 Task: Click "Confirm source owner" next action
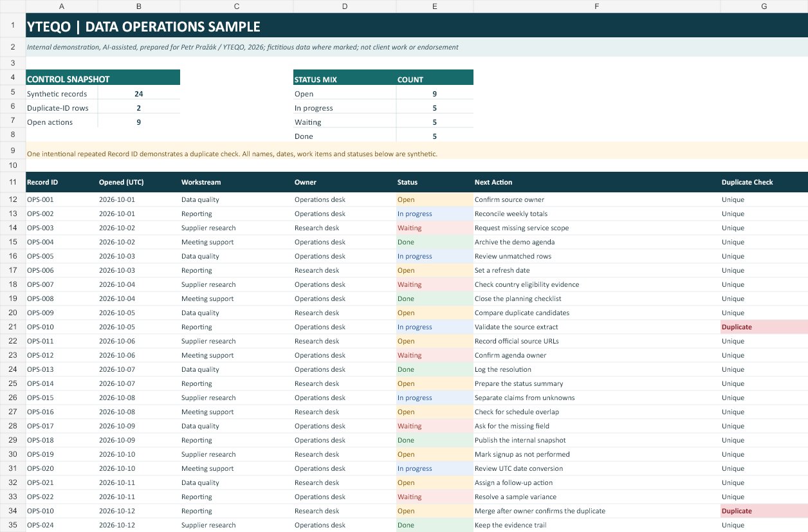(597, 199)
